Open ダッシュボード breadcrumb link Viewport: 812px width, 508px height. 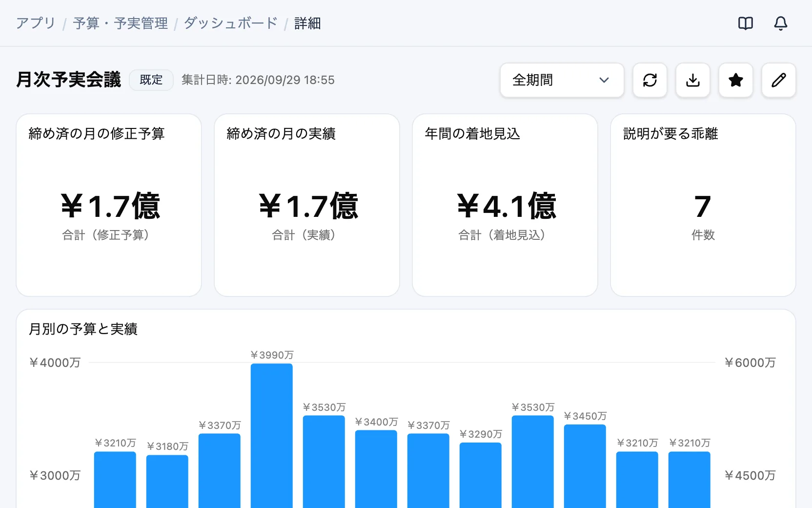pyautogui.click(x=231, y=23)
